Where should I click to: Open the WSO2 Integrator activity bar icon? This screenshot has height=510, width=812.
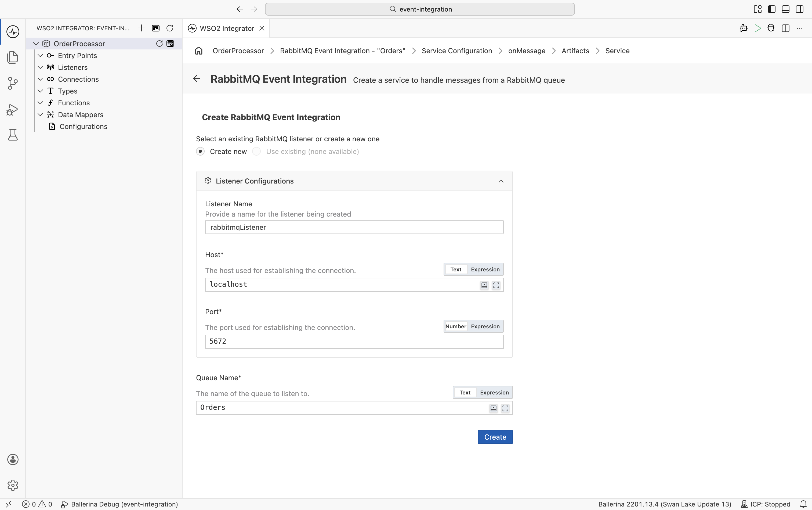(13, 32)
